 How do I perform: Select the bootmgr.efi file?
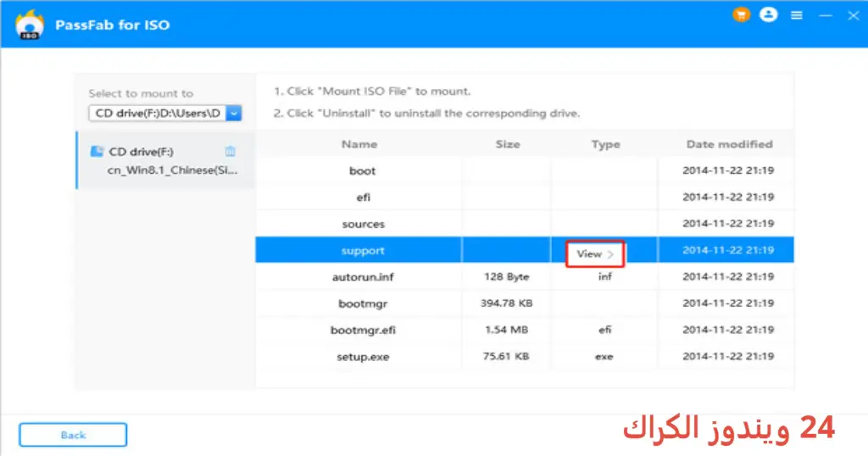363,330
